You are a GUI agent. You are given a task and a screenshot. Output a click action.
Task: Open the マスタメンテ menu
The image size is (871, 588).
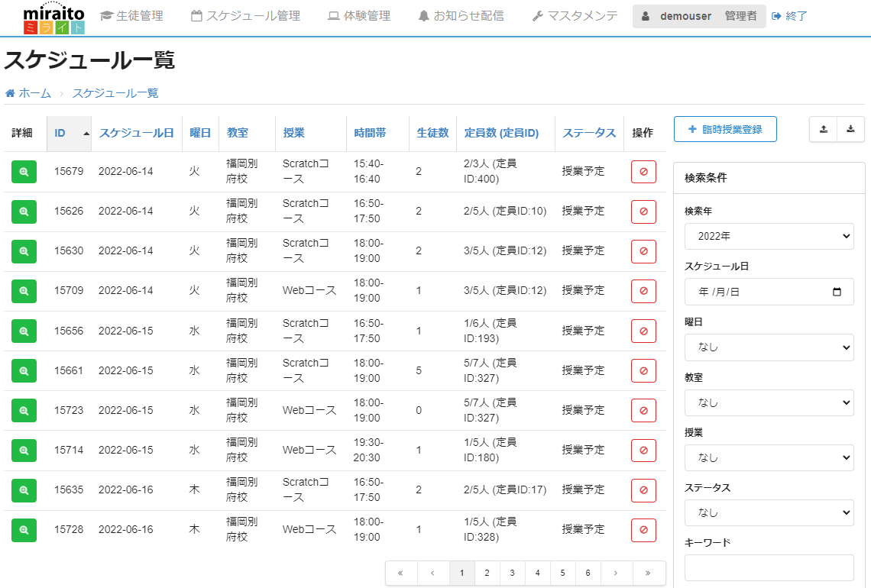(575, 16)
